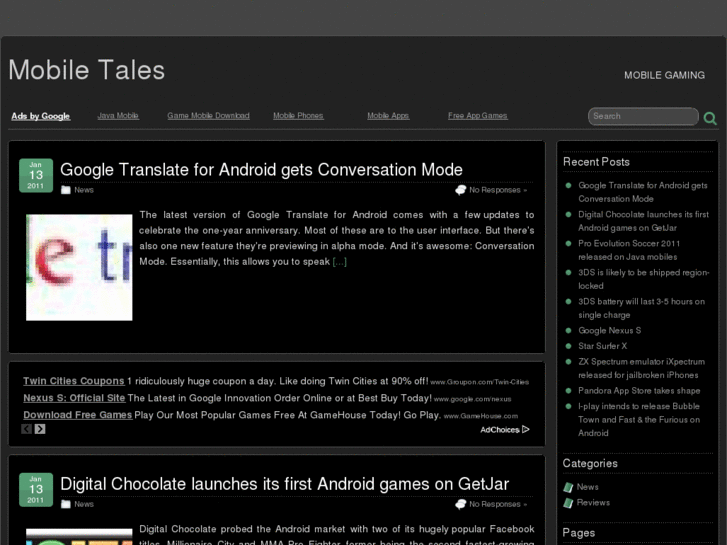The width and height of the screenshot is (727, 545).
Task: Open the Nexus S: Official Site ad
Action: (74, 398)
